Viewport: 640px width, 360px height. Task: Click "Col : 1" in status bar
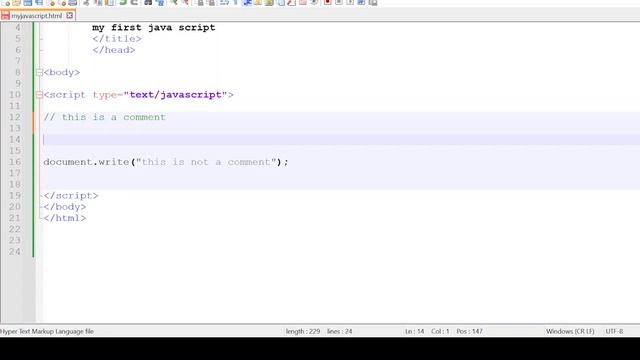[x=440, y=331]
